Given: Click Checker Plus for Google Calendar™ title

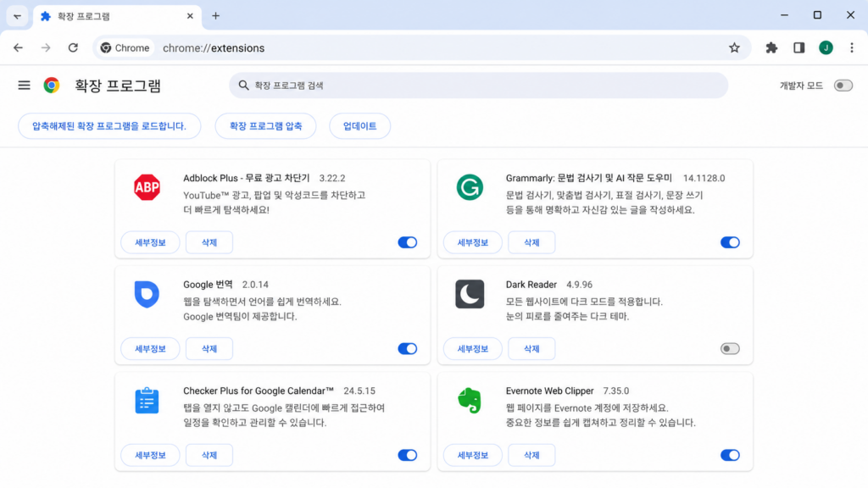Looking at the screenshot, I should click(x=259, y=391).
